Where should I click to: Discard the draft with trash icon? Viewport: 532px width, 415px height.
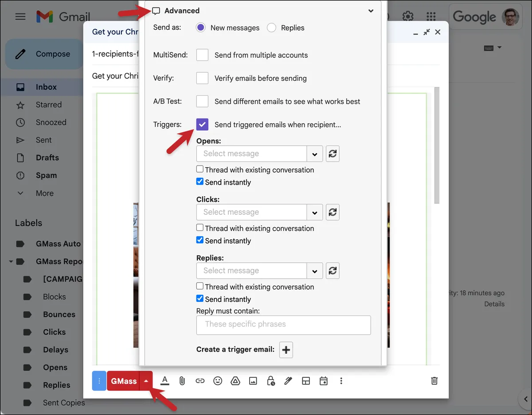(434, 381)
